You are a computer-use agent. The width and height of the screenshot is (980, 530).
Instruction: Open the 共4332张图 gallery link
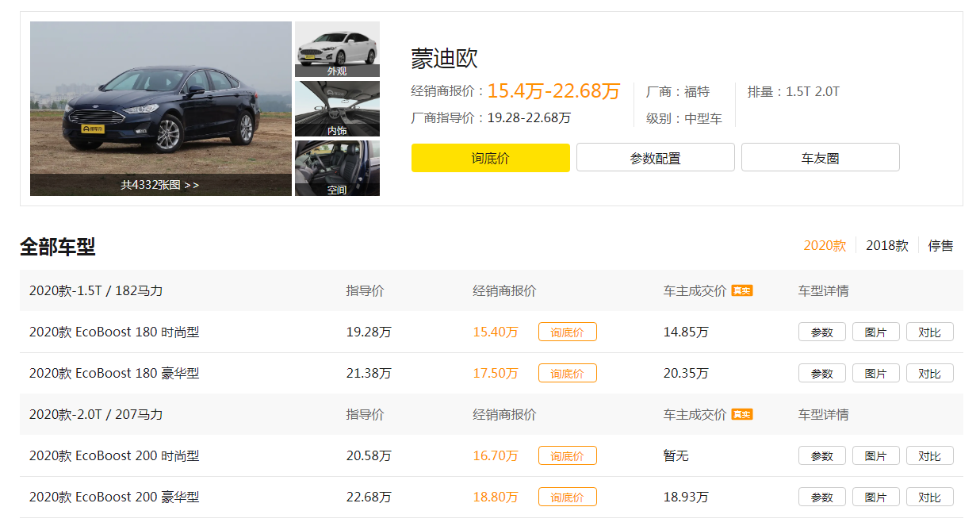click(160, 185)
